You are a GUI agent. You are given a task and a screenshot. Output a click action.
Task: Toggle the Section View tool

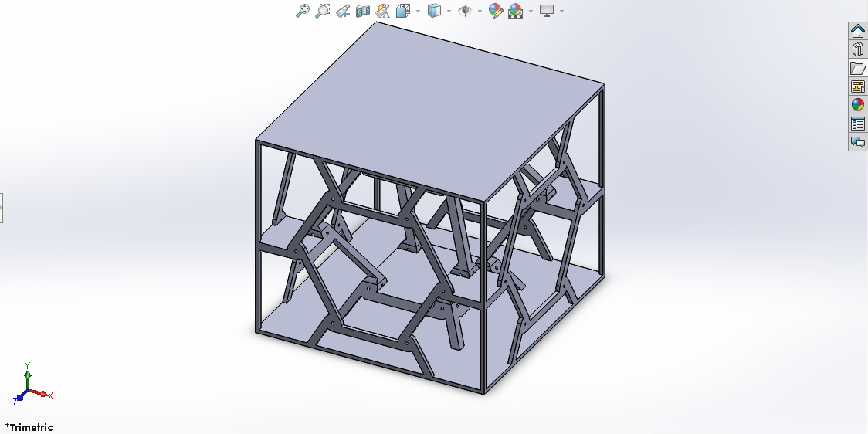[363, 11]
